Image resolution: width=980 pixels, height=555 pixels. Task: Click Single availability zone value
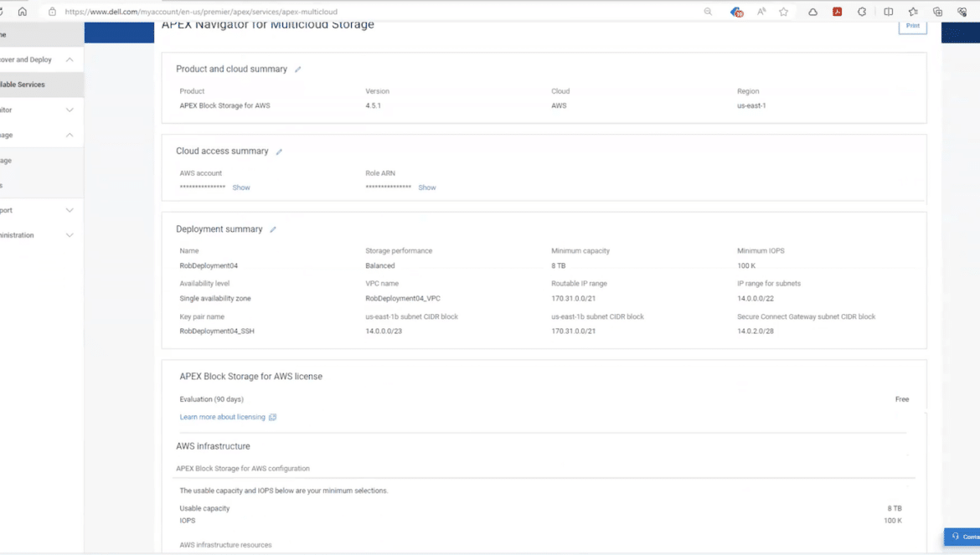click(215, 298)
